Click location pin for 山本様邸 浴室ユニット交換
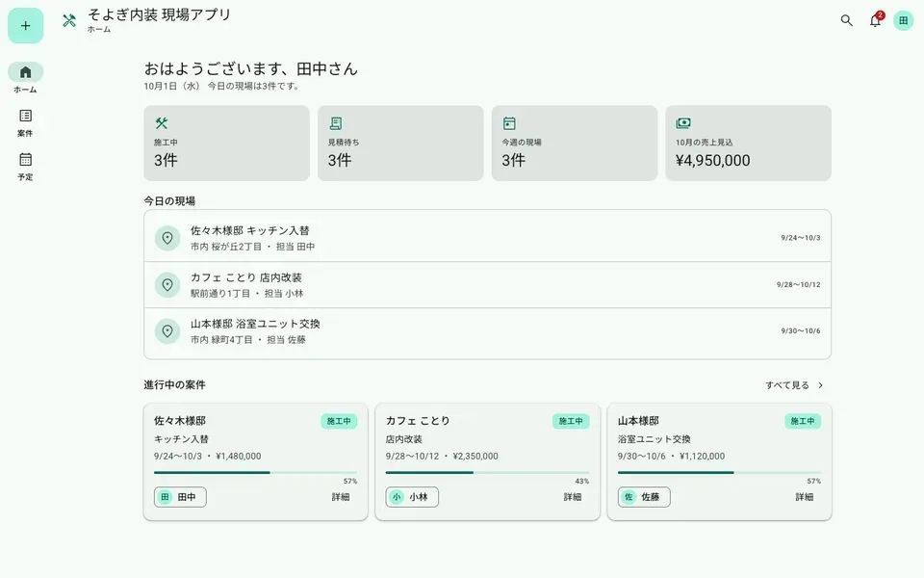Viewport: 924px width, 578px height. 167,330
